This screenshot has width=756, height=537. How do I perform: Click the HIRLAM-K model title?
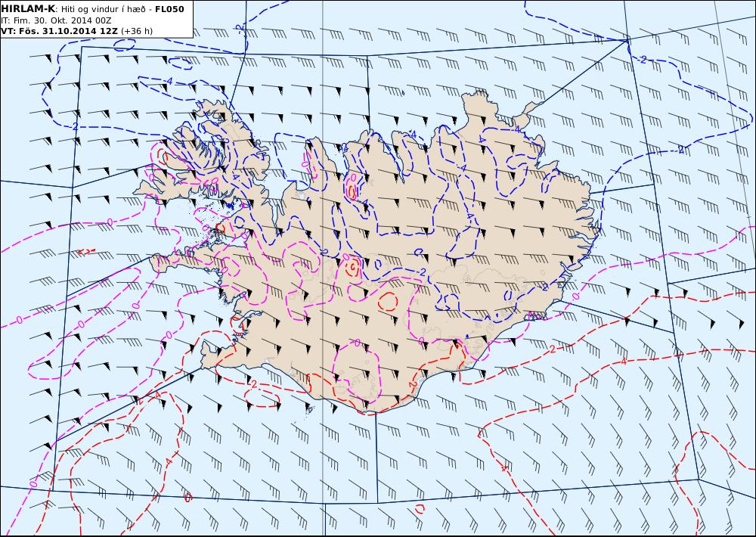coord(28,9)
